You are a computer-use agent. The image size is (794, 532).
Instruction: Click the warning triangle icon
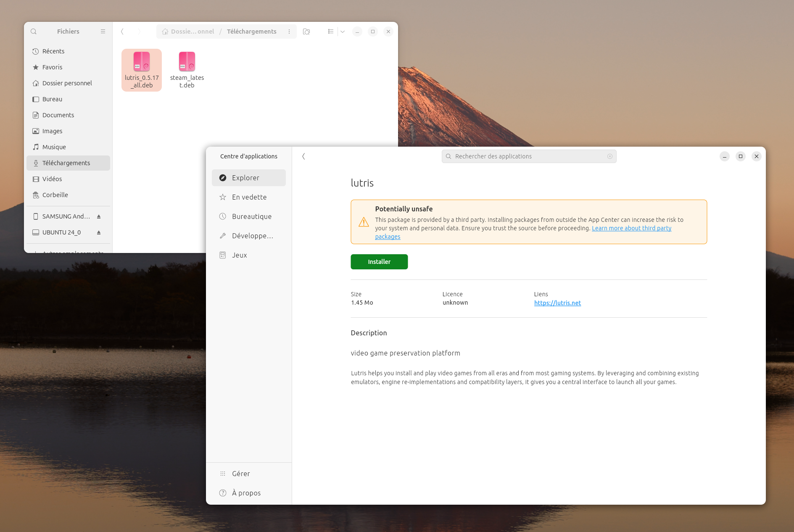point(364,222)
